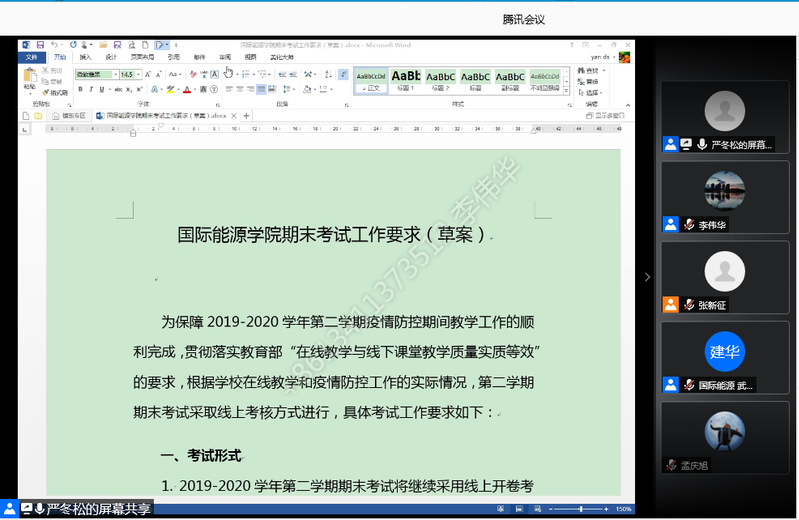Click the Subscript (x₂) icon
The width and height of the screenshot is (799, 520).
pos(129,89)
